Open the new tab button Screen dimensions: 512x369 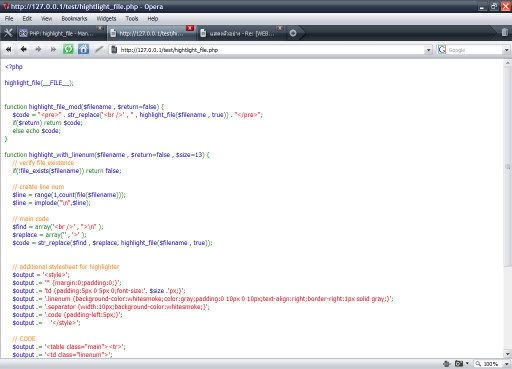click(293, 33)
